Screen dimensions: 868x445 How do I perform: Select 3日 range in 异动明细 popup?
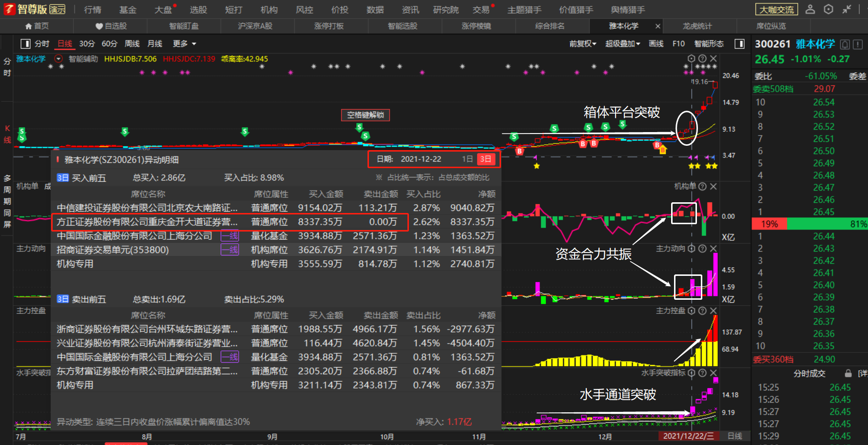(485, 159)
